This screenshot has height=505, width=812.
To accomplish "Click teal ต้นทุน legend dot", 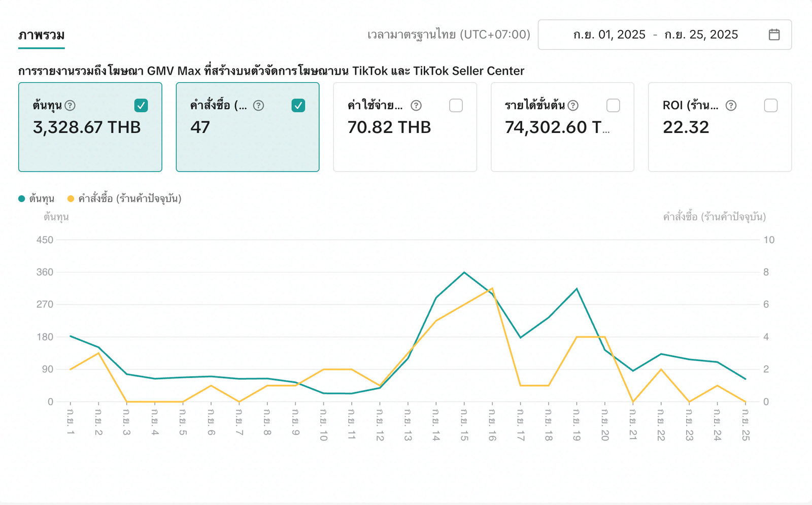I will coord(22,199).
